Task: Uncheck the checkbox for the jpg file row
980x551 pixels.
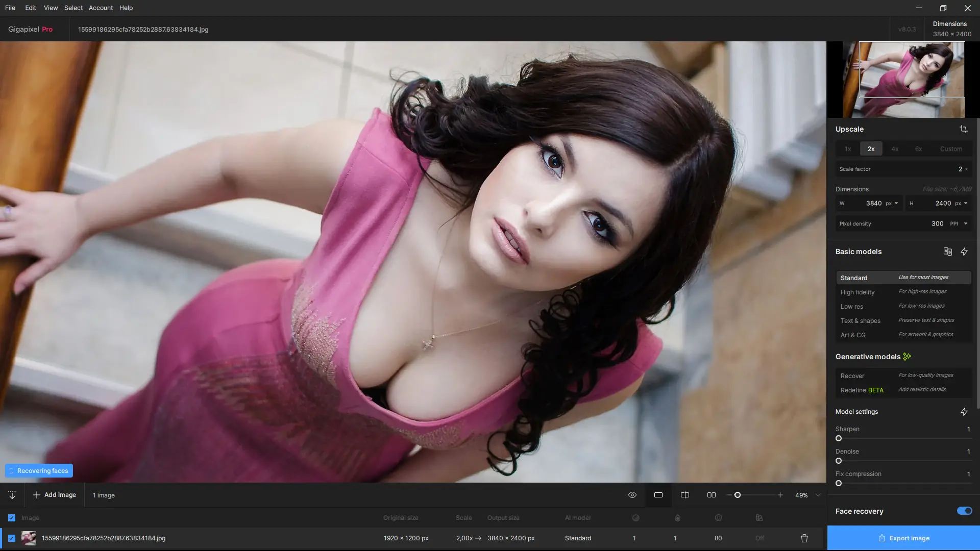Action: click(12, 538)
